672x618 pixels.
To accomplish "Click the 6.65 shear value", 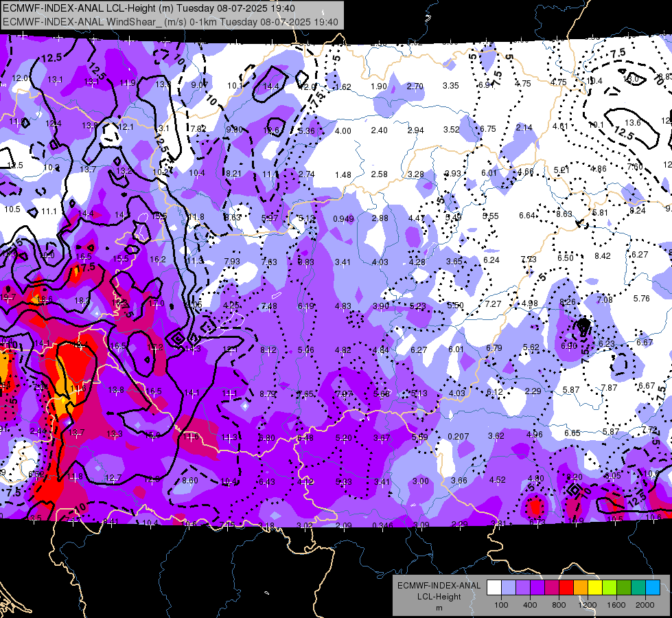I will [x=572, y=433].
